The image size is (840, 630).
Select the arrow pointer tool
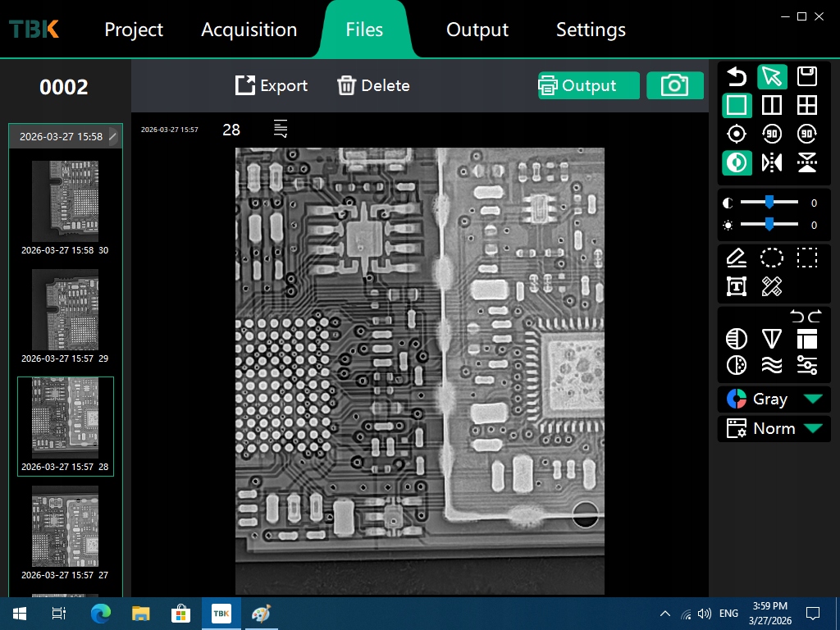pos(772,76)
